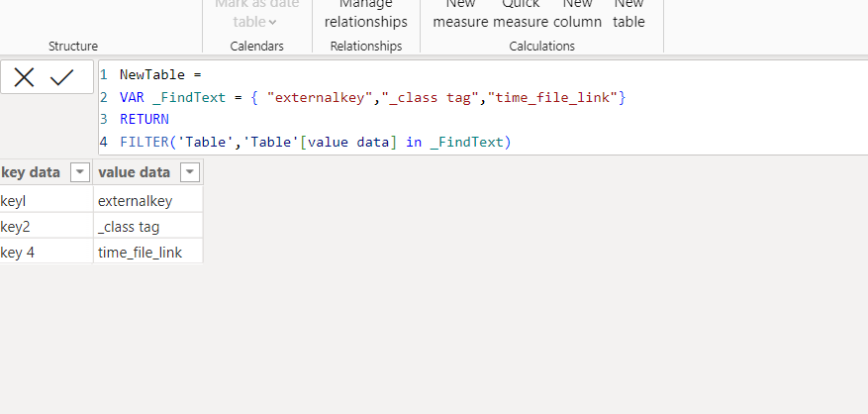Open the key data column filter dropdown
This screenshot has width=868, height=414.
click(x=80, y=172)
